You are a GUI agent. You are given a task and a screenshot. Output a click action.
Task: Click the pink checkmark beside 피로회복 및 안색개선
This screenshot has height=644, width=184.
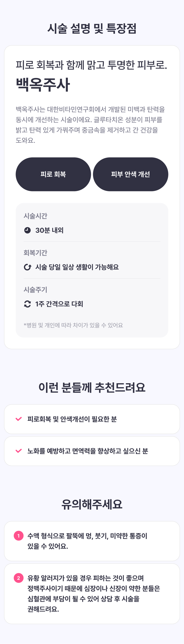[x=19, y=419]
